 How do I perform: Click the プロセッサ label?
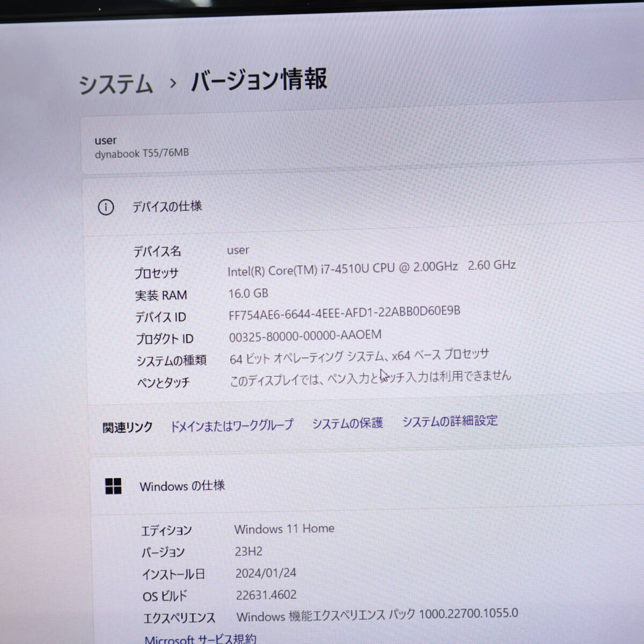(156, 273)
